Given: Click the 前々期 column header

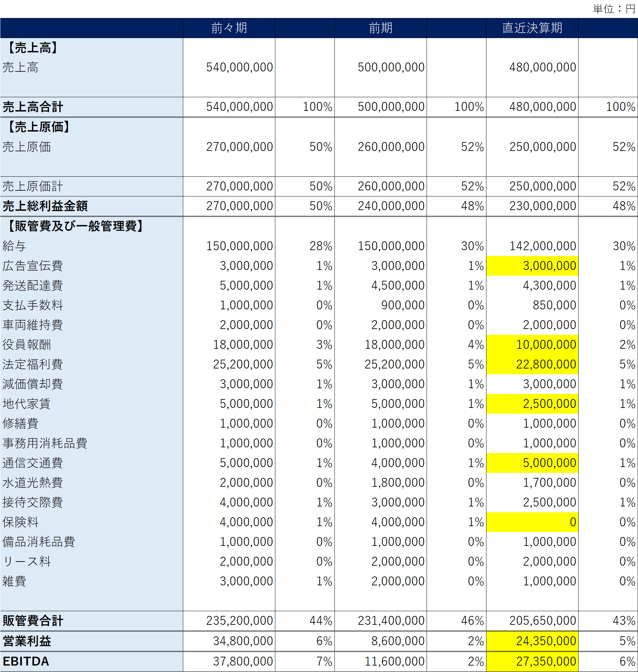Looking at the screenshot, I should 229,28.
